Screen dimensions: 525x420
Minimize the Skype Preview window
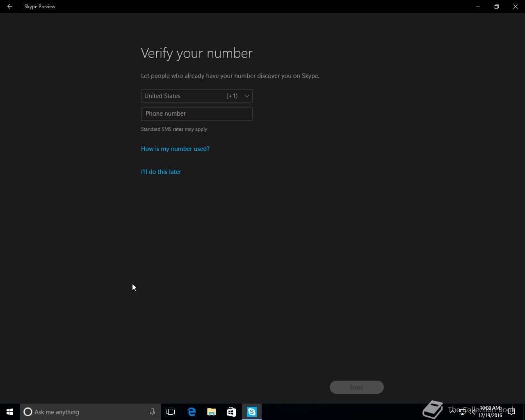478,7
